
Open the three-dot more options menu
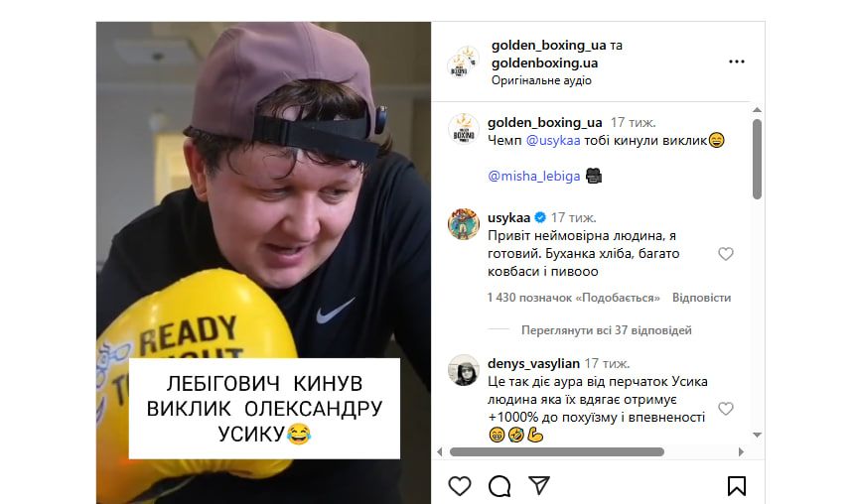pos(737,62)
